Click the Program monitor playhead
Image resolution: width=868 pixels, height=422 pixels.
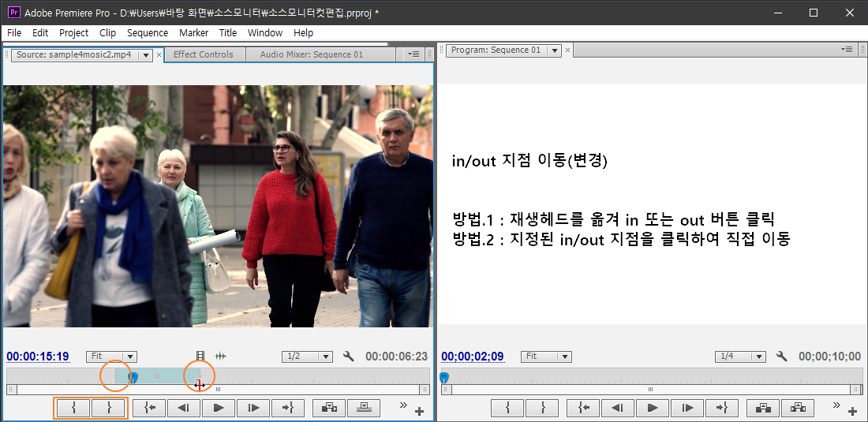coord(444,377)
